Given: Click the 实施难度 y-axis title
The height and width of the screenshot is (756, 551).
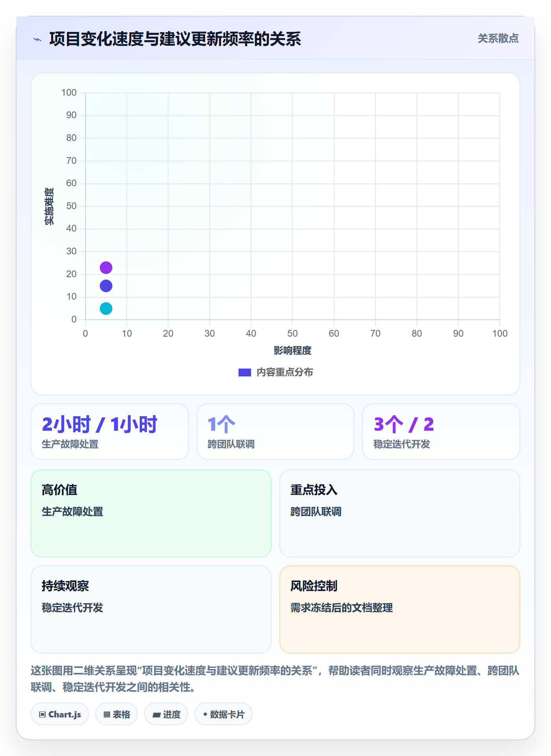Looking at the screenshot, I should tap(49, 206).
